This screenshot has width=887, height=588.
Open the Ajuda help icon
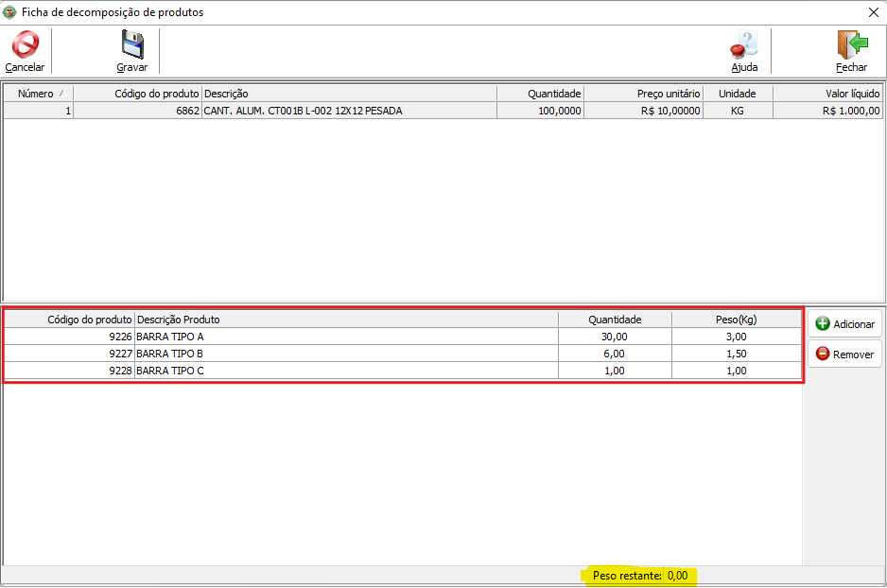(744, 45)
